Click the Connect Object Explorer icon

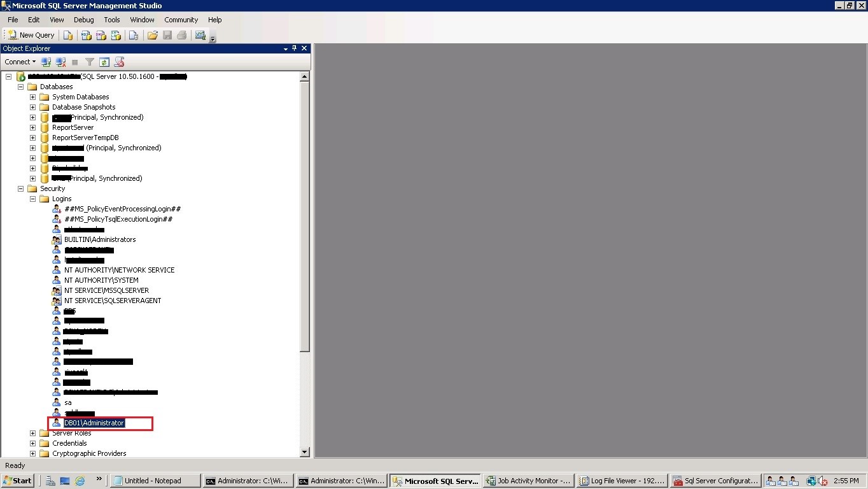(x=46, y=62)
